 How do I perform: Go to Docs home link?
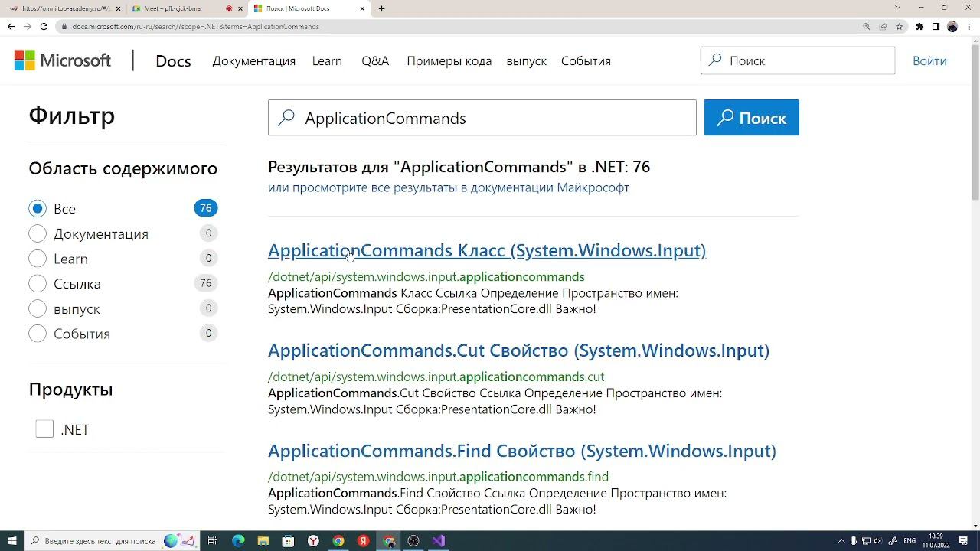pyautogui.click(x=173, y=61)
